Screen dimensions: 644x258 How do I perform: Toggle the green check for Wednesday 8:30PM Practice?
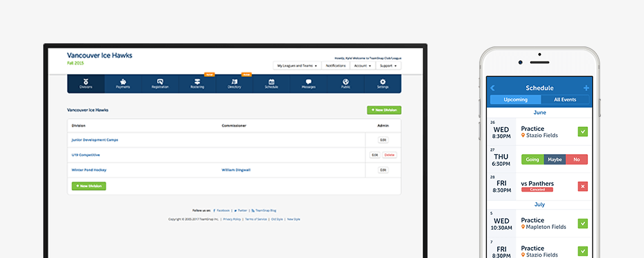[x=583, y=132]
